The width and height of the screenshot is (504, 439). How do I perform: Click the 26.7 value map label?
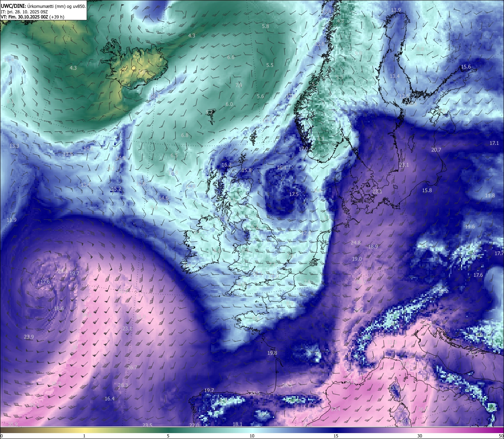click(x=132, y=367)
